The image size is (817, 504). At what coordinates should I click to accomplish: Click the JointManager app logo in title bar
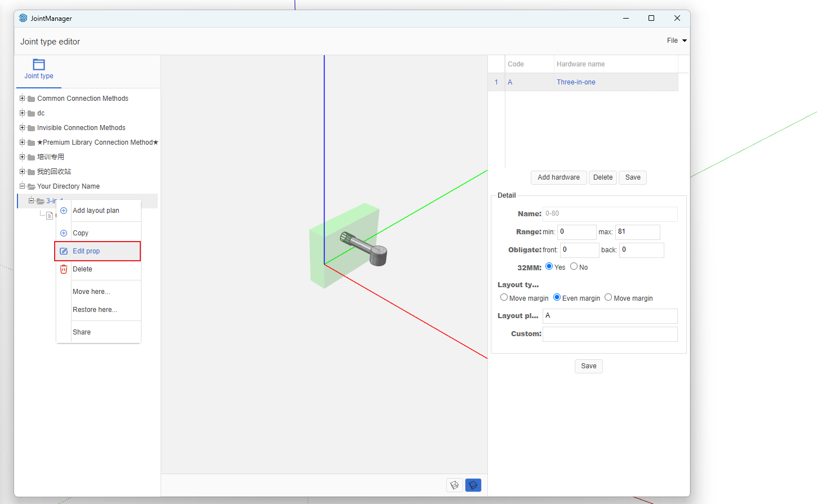click(23, 18)
